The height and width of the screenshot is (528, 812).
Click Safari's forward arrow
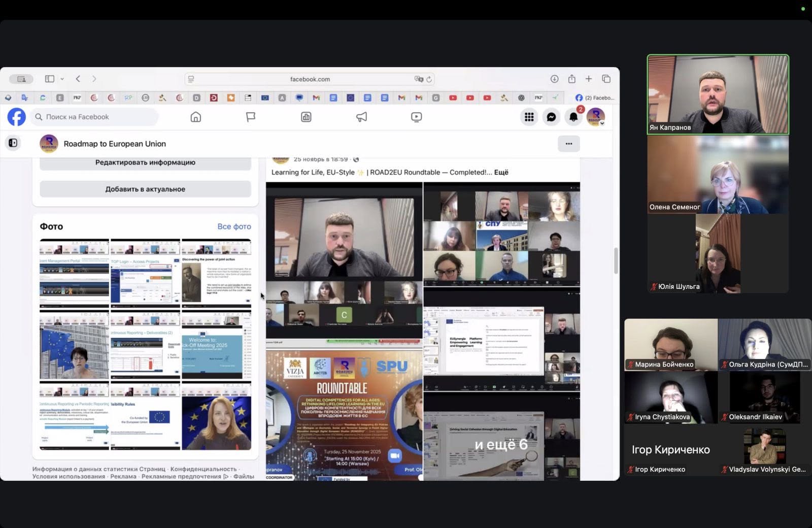[x=94, y=79]
